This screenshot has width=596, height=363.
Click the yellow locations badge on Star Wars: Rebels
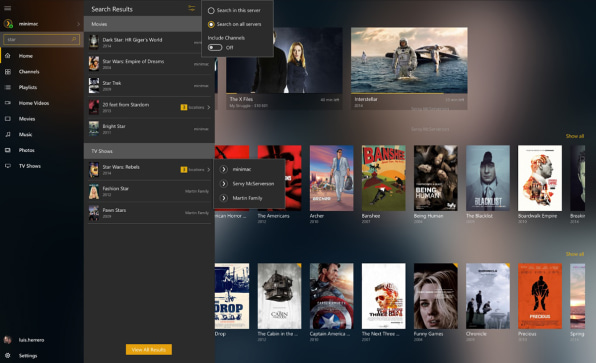tap(184, 170)
